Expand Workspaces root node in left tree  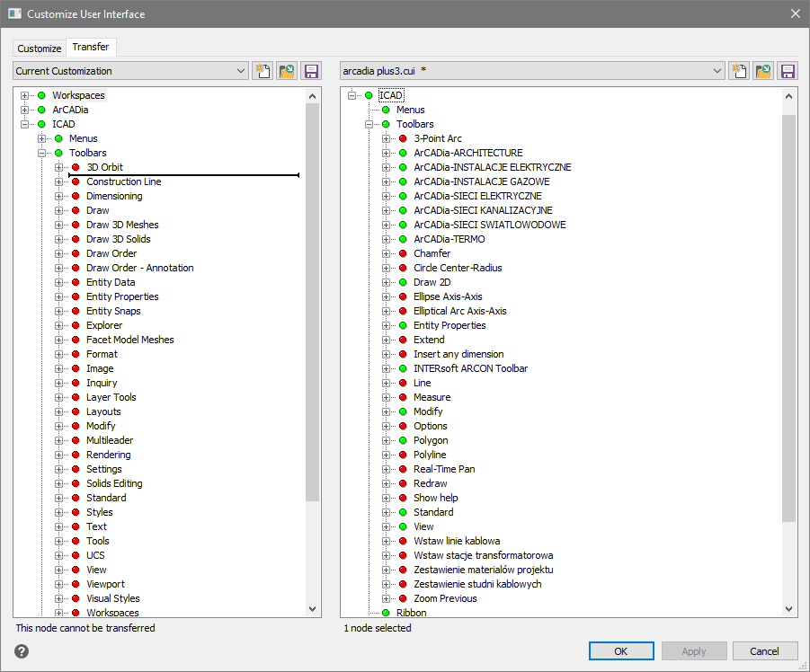[x=24, y=95]
